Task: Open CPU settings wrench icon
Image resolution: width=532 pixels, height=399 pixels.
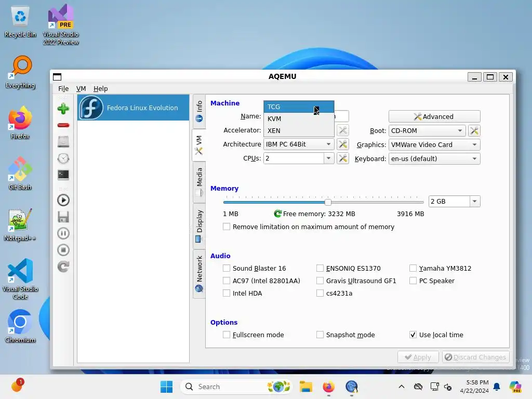Action: click(x=343, y=158)
